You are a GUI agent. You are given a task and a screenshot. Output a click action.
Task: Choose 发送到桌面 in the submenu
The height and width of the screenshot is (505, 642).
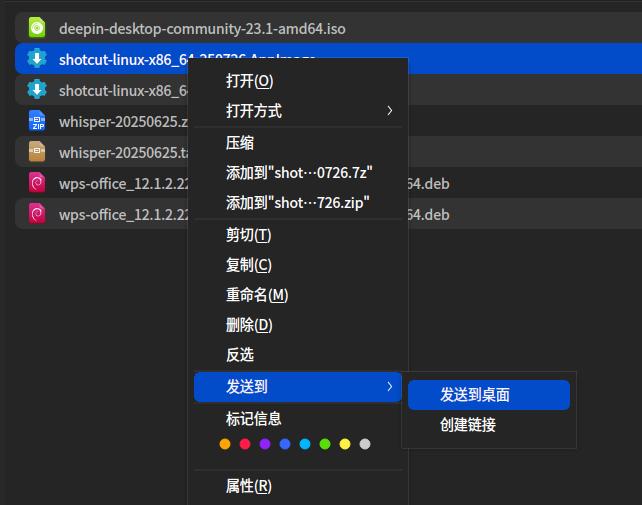click(489, 395)
